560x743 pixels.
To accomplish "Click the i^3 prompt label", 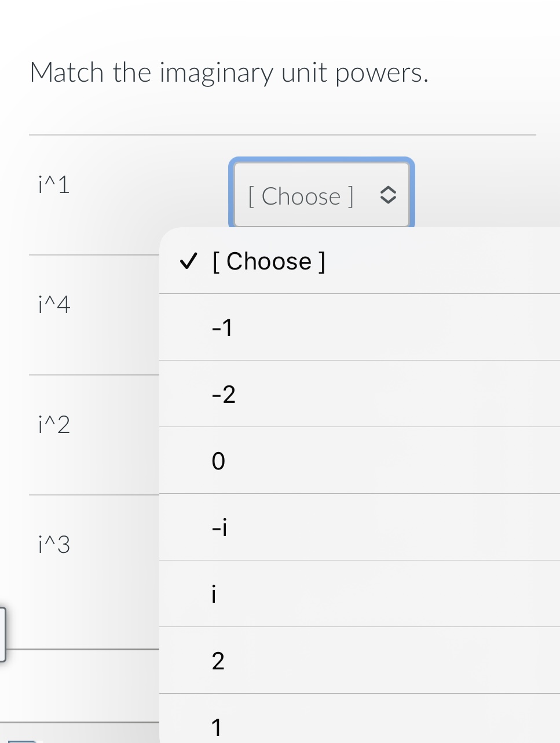I will (x=54, y=545).
